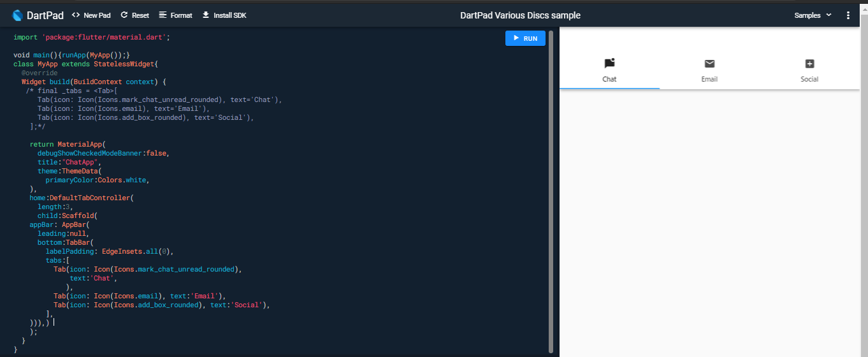Run the code with RUN button
The height and width of the screenshot is (357, 868).
(525, 38)
